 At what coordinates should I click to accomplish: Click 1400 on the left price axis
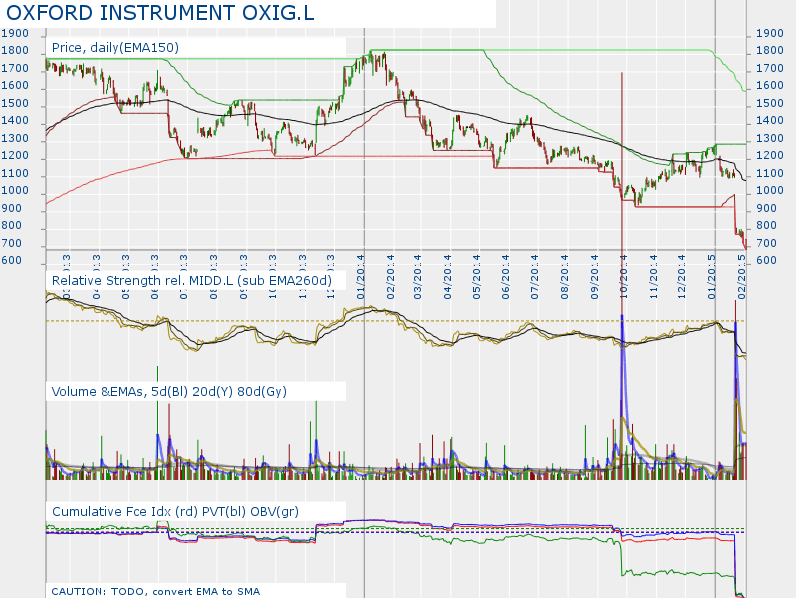coord(15,121)
